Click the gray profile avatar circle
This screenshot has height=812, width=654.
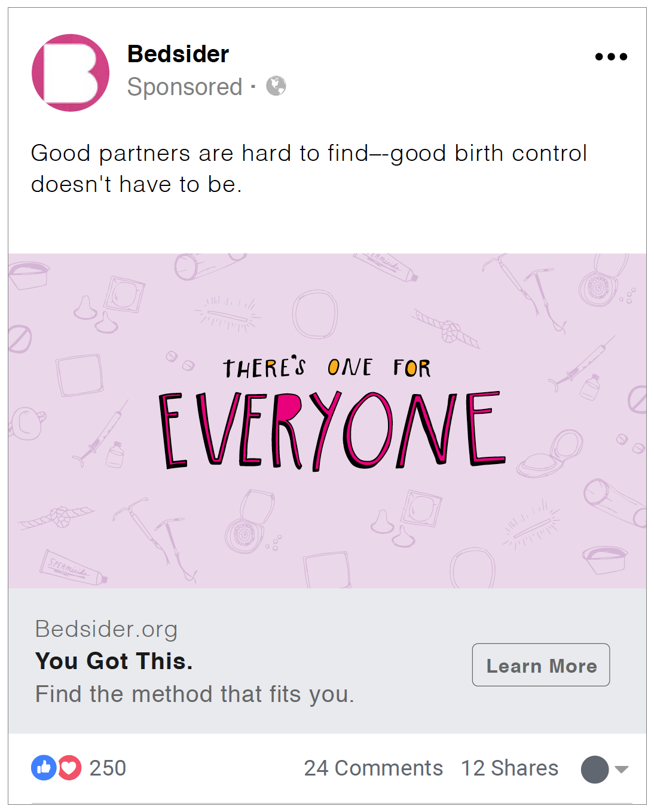[595, 769]
